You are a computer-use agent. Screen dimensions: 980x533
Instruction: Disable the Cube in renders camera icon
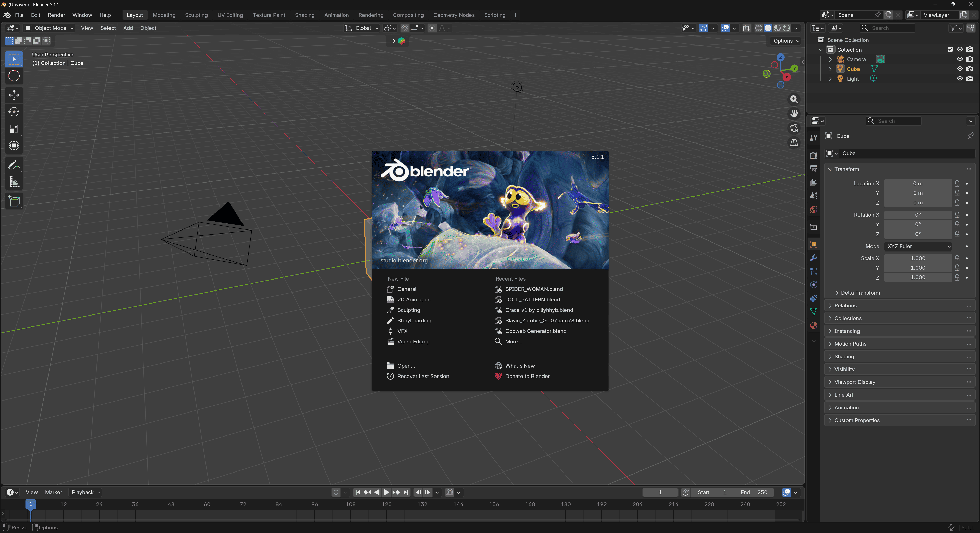(969, 69)
